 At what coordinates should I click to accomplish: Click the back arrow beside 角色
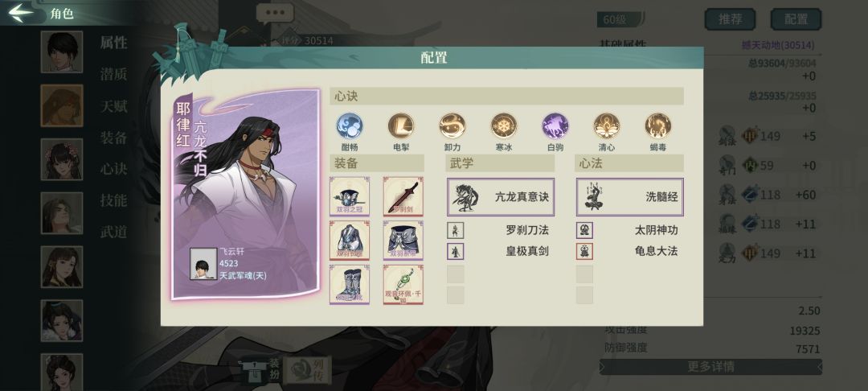(x=21, y=13)
